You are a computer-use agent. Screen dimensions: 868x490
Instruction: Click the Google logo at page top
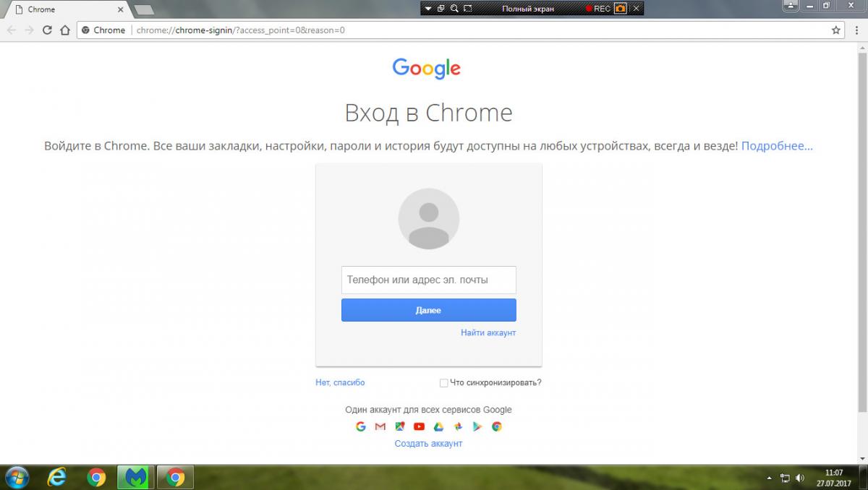point(427,69)
